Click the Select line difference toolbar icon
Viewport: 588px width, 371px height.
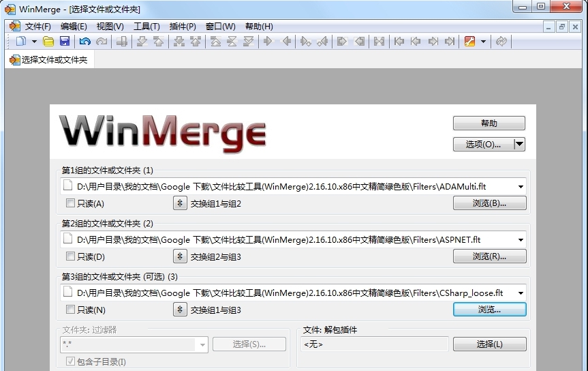coord(121,42)
